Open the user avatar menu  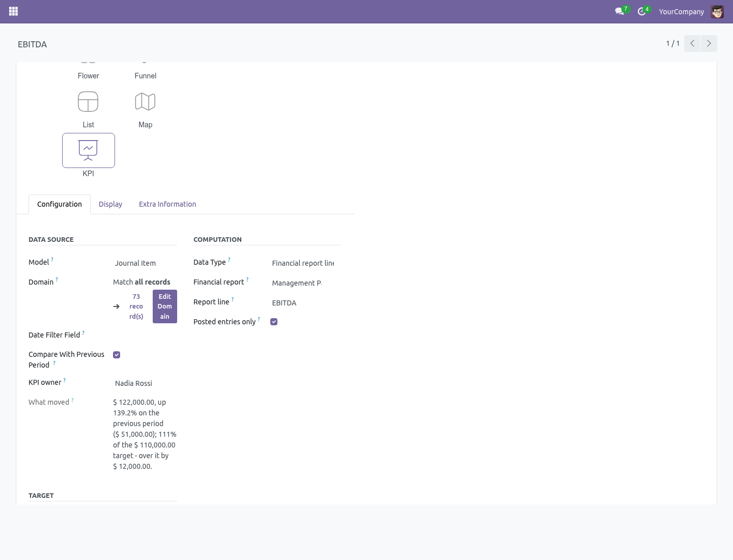click(717, 11)
